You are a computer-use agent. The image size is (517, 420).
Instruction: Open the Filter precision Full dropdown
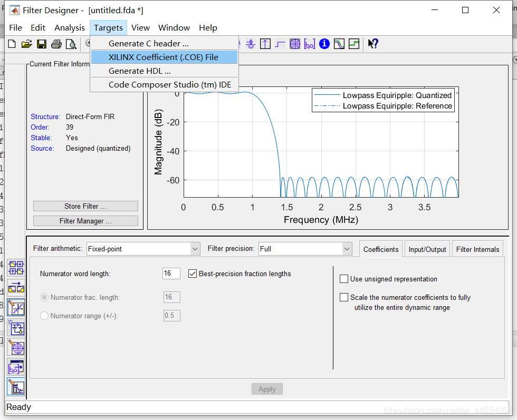(305, 249)
